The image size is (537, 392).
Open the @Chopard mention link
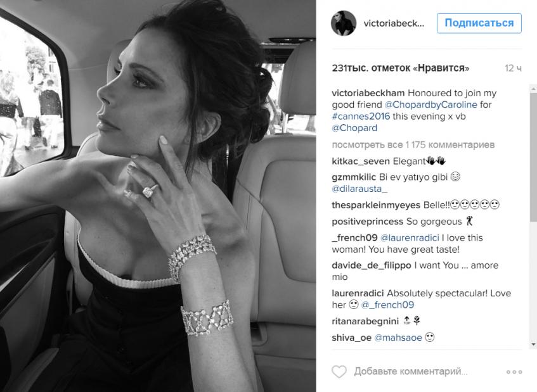(354, 128)
